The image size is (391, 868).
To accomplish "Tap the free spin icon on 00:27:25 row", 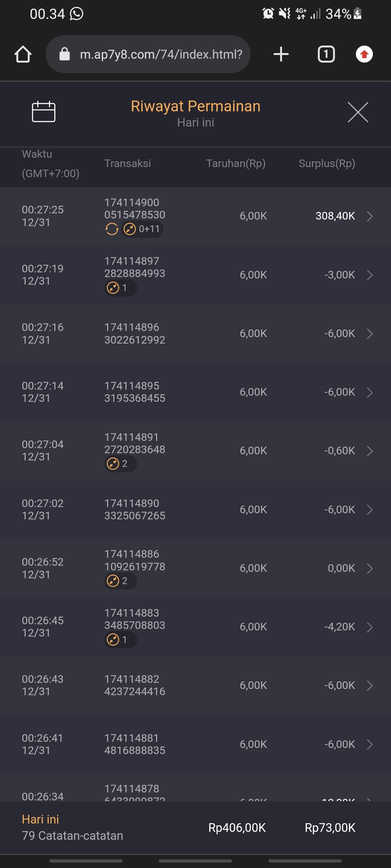I will pos(112,229).
